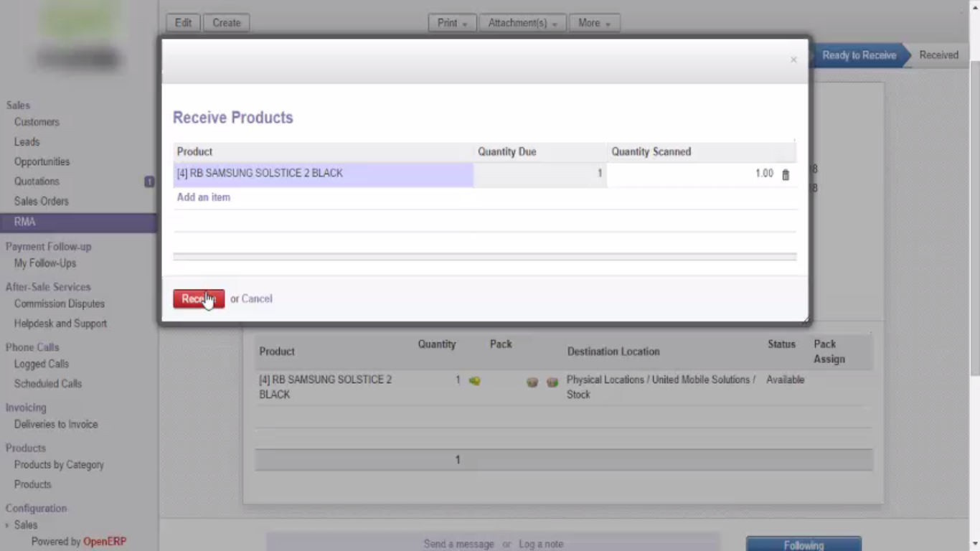Click the Pack Assign column header
Viewport: 980px width, 551px height.
click(829, 352)
